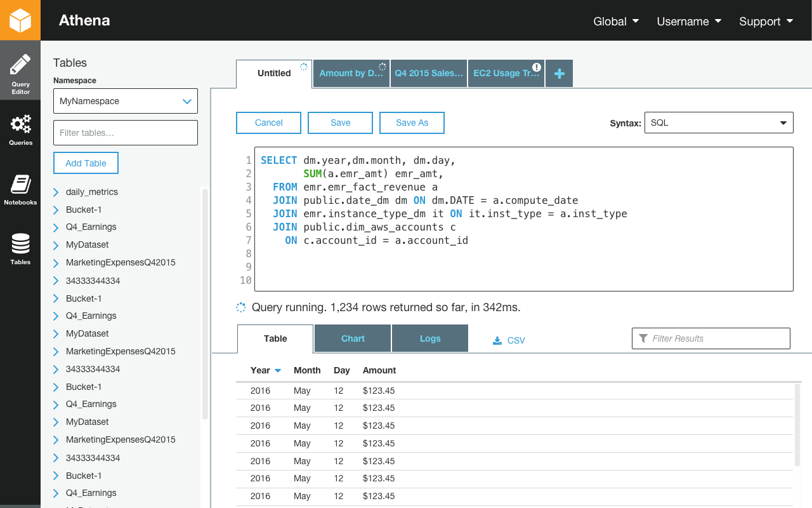Open the Username dropdown menu
The height and width of the screenshot is (508, 812).
coord(689,22)
